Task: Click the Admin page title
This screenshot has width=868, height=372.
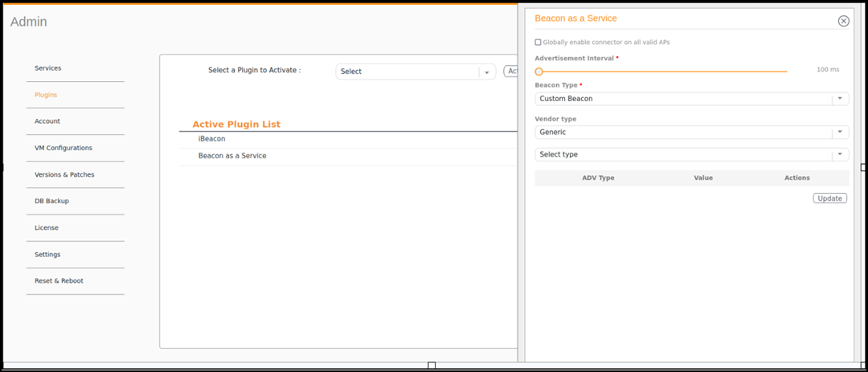Action: (x=29, y=22)
